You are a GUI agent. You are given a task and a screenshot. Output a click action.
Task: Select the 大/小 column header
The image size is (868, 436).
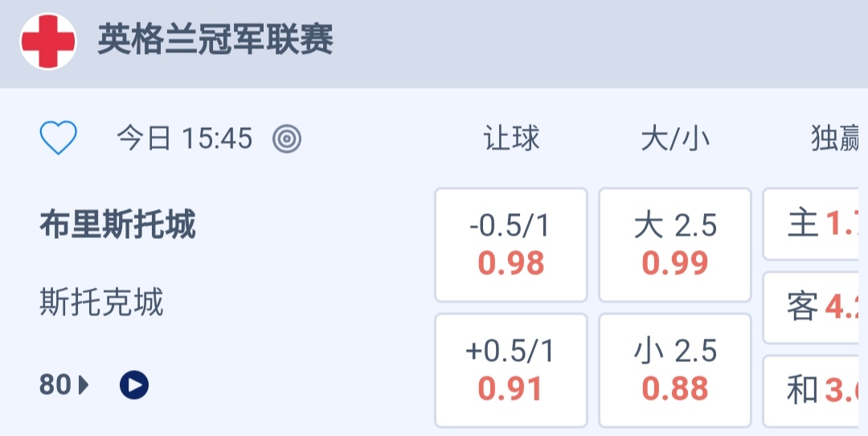click(x=675, y=139)
